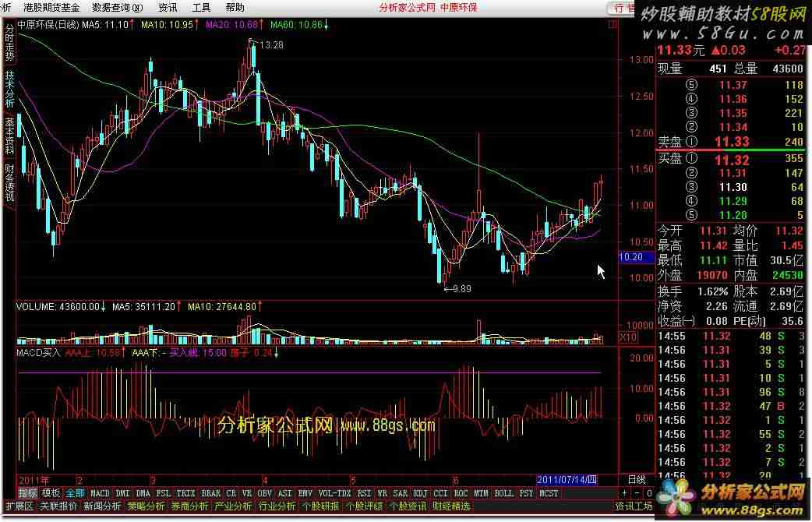Open the 工具 menu
The image size is (812, 522).
click(202, 8)
